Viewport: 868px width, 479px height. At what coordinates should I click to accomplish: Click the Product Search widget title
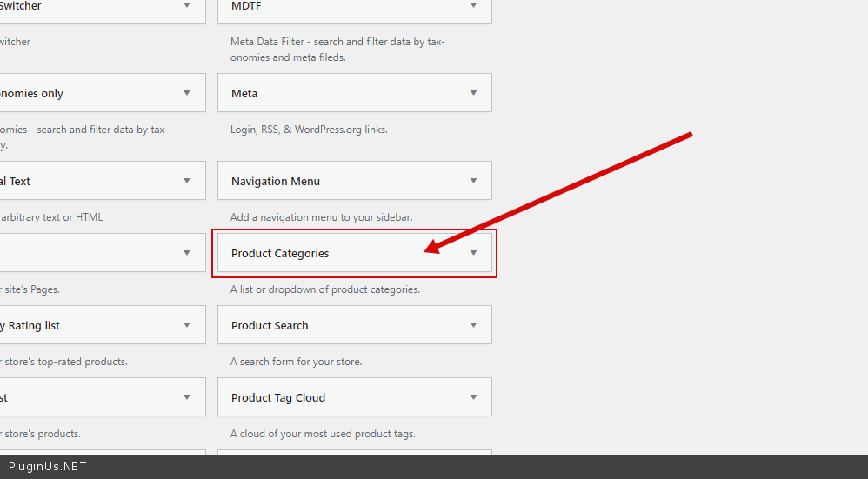[x=270, y=326]
